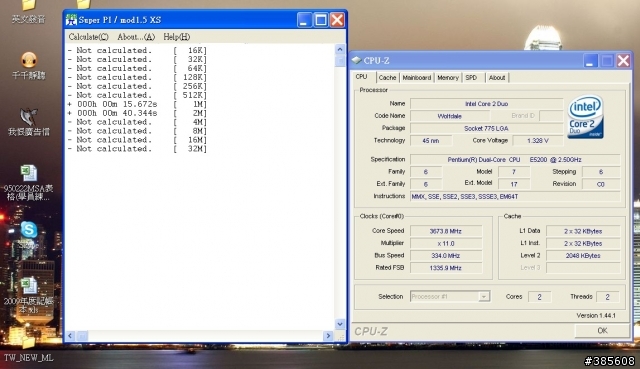Click the Technology value 45 nm
The image size is (640, 369).
[x=431, y=140]
